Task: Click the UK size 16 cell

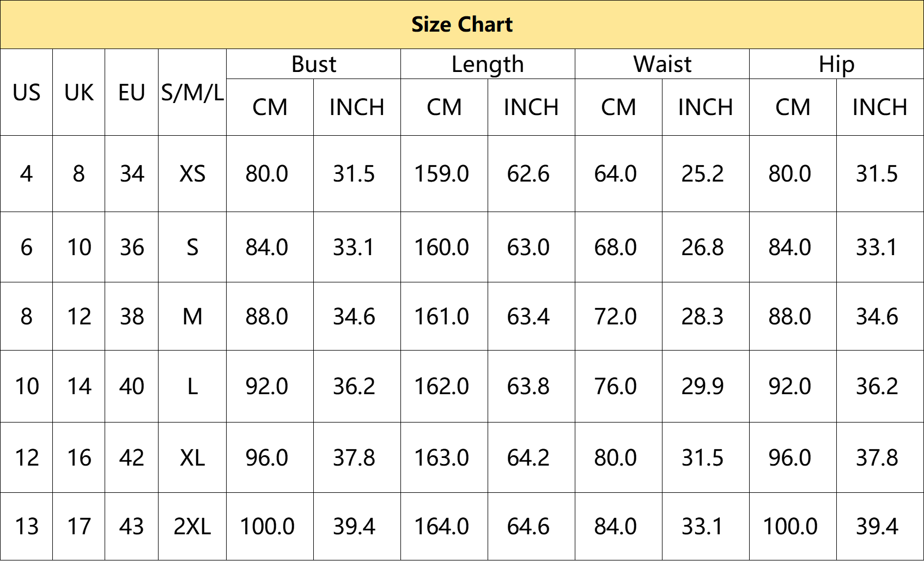Action: click(79, 457)
